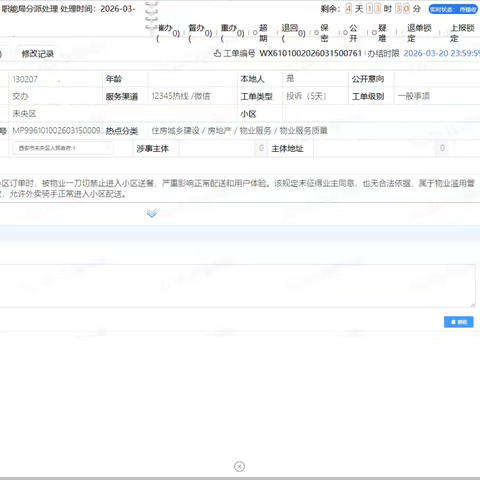Click the 退回 counter label
The image size is (480, 480).
293,33
